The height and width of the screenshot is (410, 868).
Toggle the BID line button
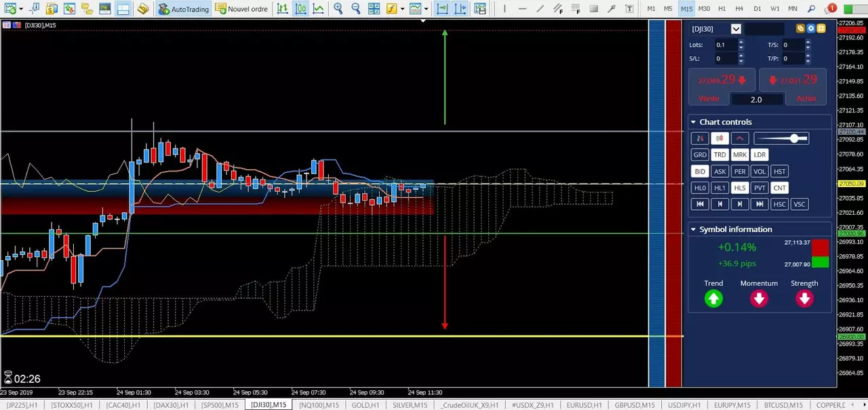coord(700,171)
